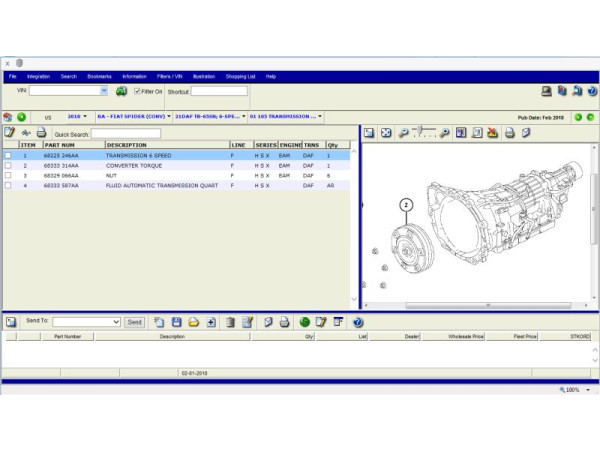Tick the checkbox for the NUT part
600x452 pixels.
8,175
